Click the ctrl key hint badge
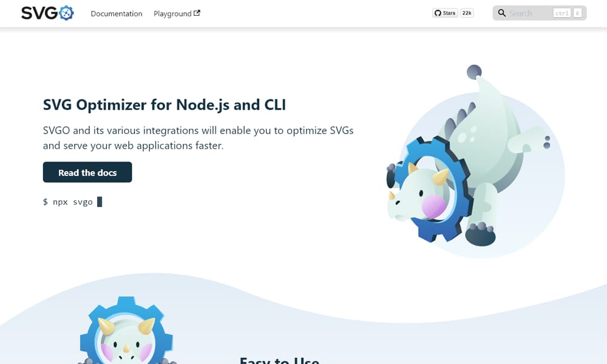Image resolution: width=607 pixels, height=364 pixels. [x=561, y=13]
